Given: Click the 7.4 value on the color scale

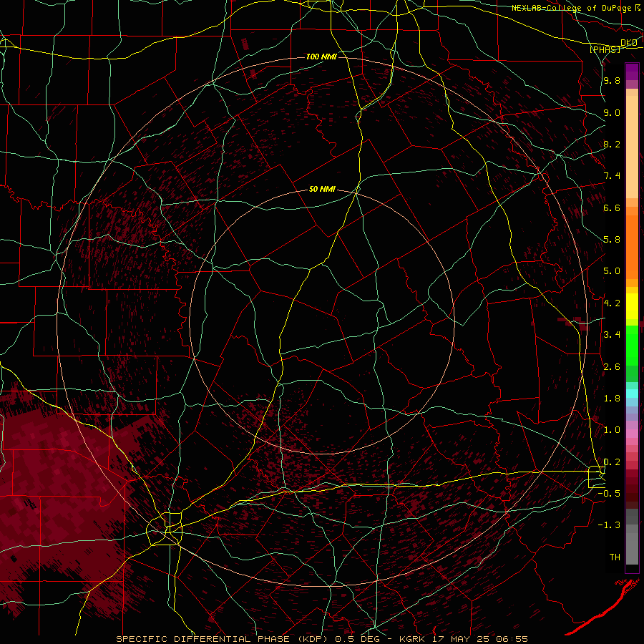Looking at the screenshot, I should [612, 176].
